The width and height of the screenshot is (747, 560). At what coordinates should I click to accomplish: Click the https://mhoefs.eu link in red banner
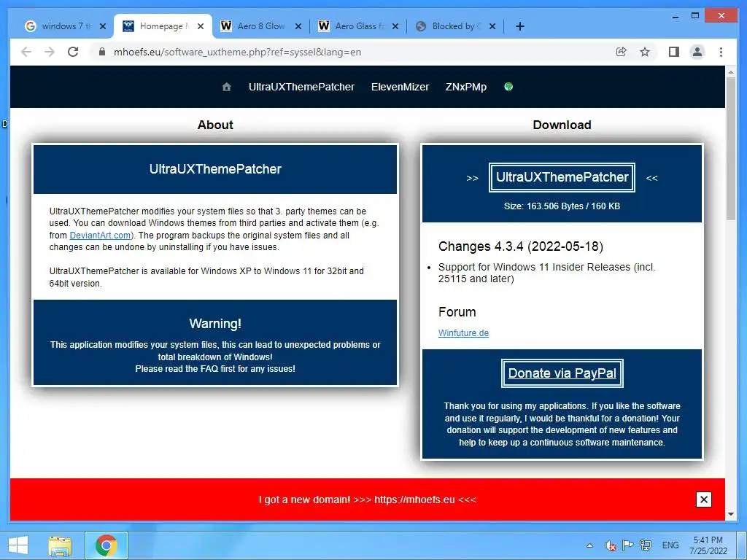pyautogui.click(x=414, y=499)
